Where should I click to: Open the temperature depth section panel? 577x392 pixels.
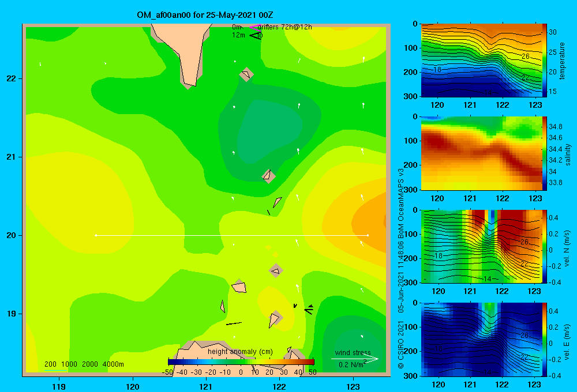[482, 61]
